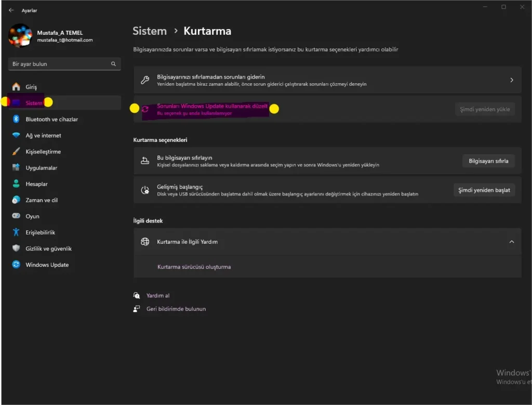Click the search magnifier icon in settings box

click(x=113, y=64)
